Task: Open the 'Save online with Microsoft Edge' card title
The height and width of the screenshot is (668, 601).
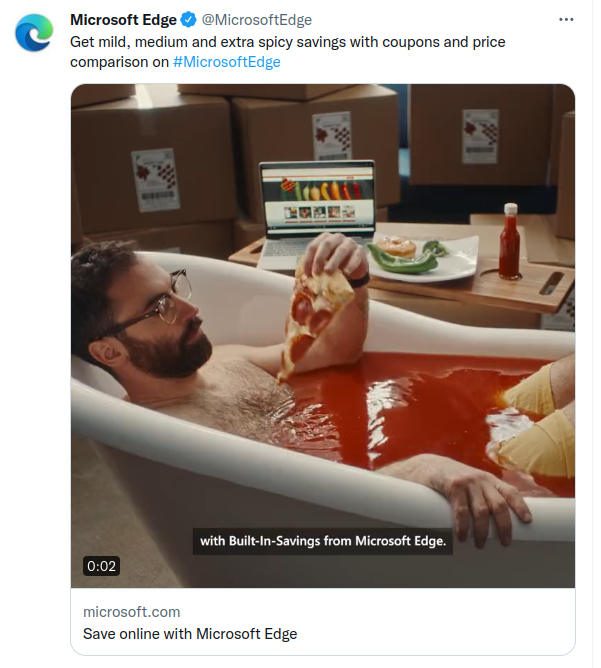Action: [190, 633]
